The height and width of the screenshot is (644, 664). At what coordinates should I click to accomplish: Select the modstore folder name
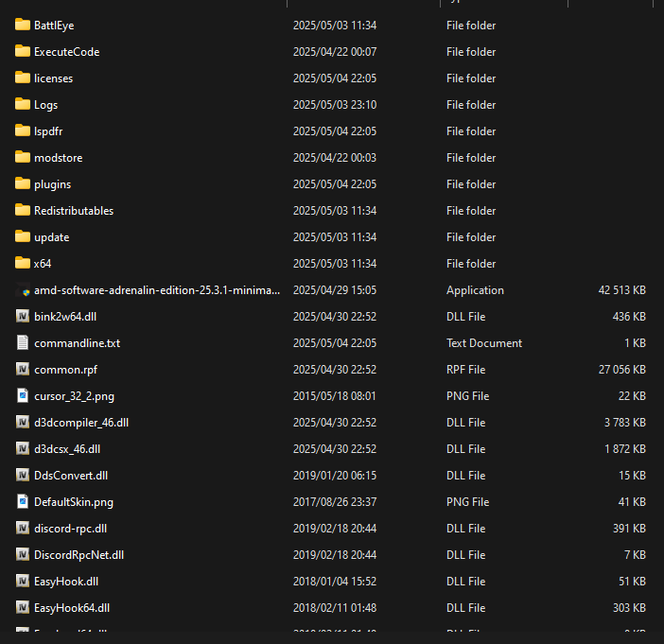point(59,158)
